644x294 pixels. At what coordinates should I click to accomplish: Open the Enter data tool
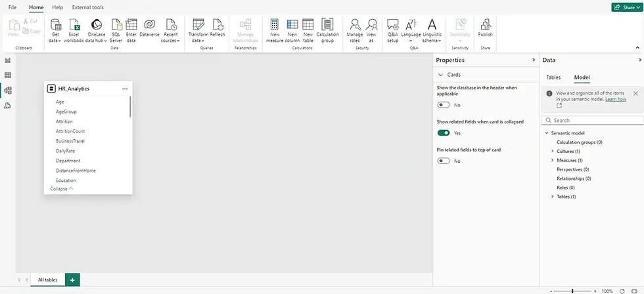(x=131, y=31)
